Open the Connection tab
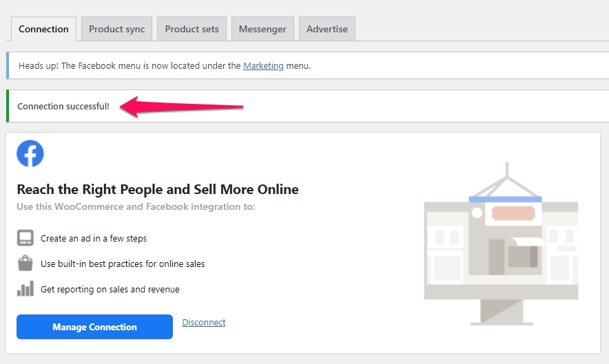 pos(43,29)
